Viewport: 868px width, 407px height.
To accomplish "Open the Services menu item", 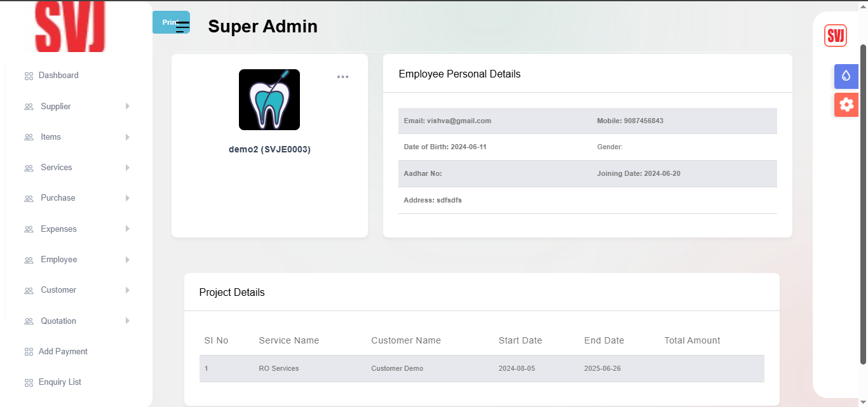I will coord(57,168).
